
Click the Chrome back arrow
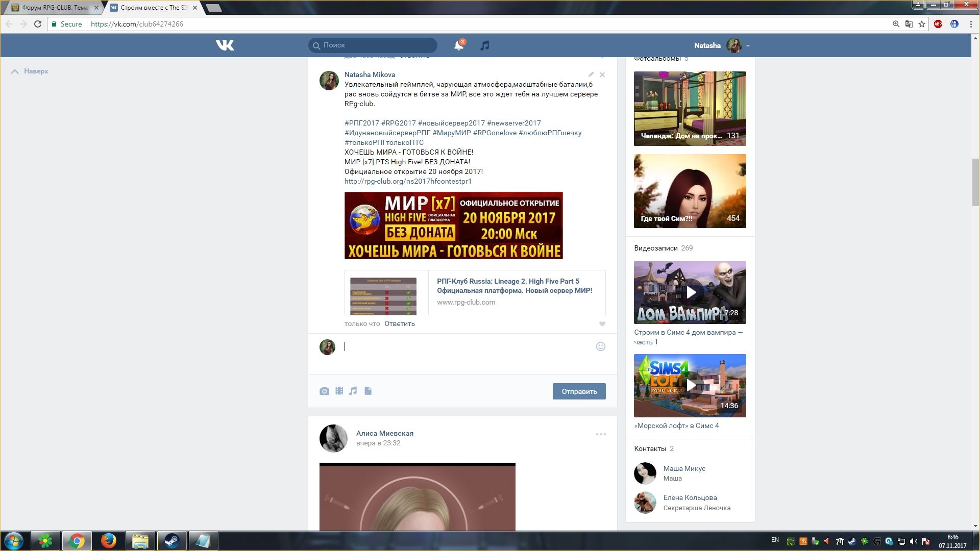tap(9, 24)
